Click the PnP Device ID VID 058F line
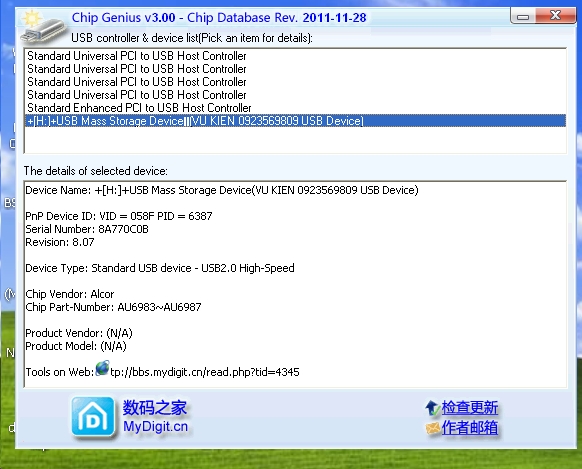The width and height of the screenshot is (582, 469). (x=119, y=216)
